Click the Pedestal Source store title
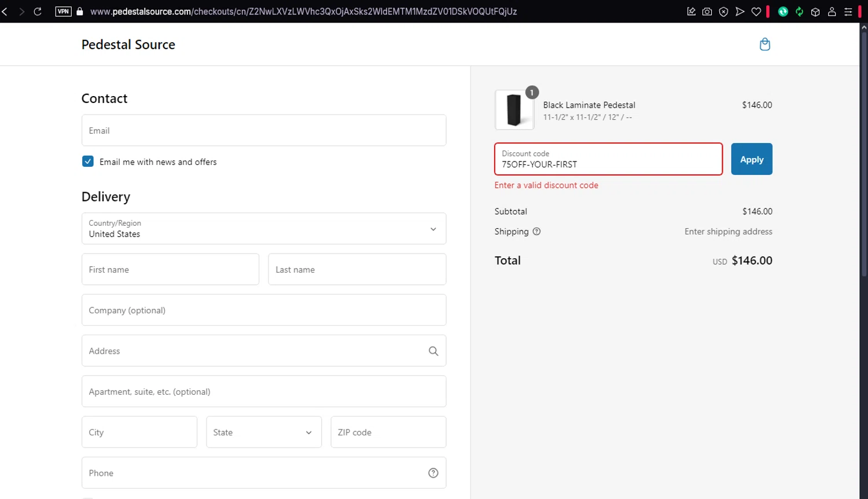This screenshot has height=499, width=868. [128, 45]
